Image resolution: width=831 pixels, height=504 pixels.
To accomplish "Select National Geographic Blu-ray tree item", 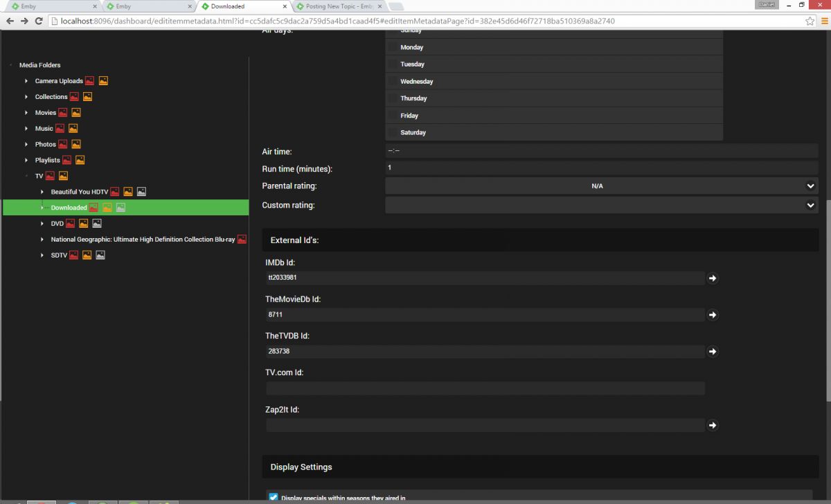I will click(x=143, y=240).
